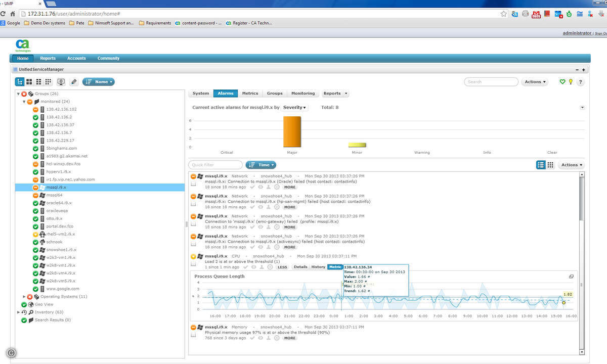Toggle eye icon on Memory alarm
This screenshot has width=607, height=364.
(260, 338)
